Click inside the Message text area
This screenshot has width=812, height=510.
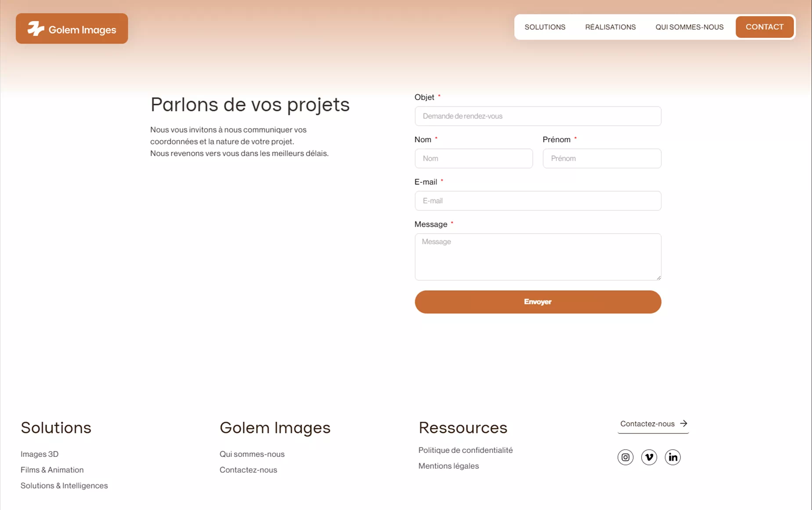click(x=538, y=257)
